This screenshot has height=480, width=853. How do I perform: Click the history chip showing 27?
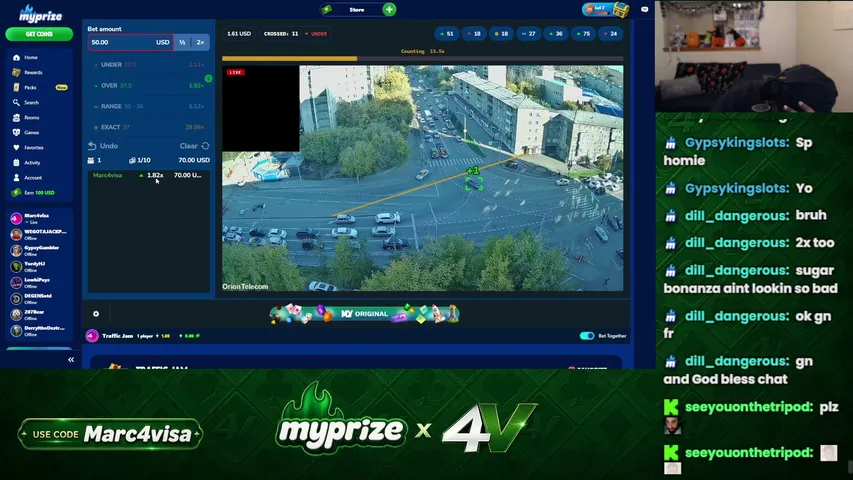[x=528, y=34]
